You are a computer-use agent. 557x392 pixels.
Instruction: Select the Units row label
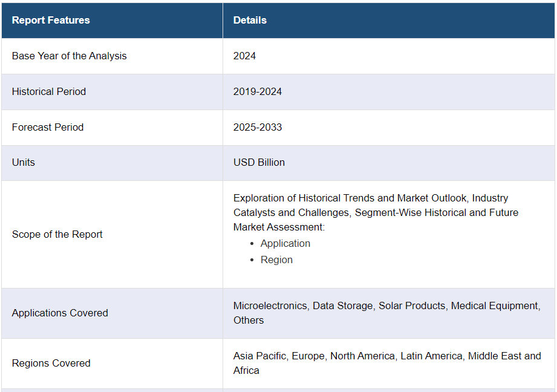[x=24, y=162]
